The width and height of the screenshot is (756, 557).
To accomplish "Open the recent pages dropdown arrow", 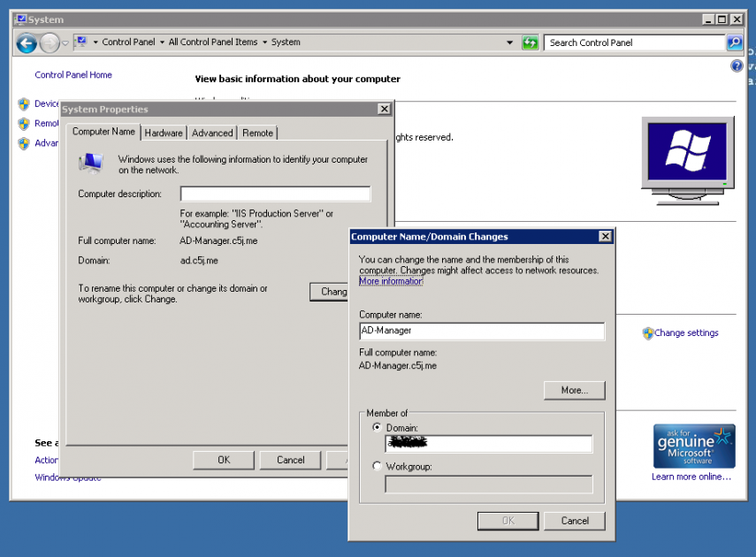I will click(x=65, y=42).
